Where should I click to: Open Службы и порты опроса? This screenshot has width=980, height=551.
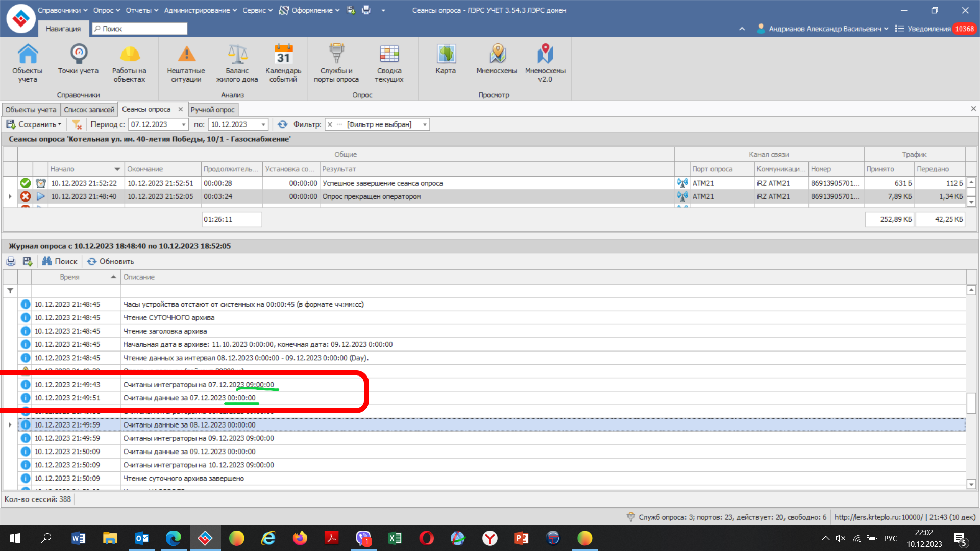[x=336, y=63]
